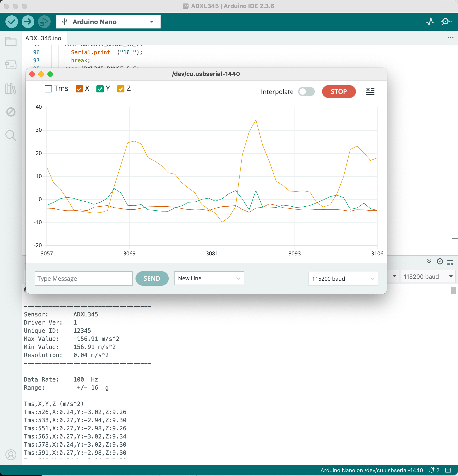
Task: Open the New Line ending dropdown
Action: click(x=209, y=278)
